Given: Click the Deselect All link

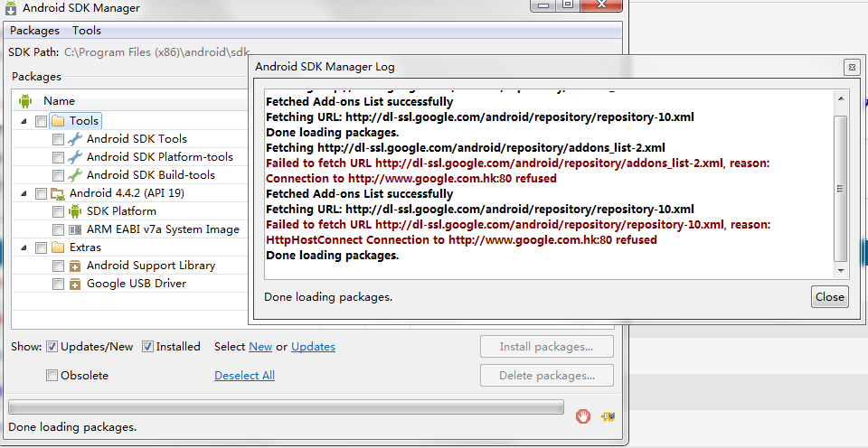Looking at the screenshot, I should [245, 376].
